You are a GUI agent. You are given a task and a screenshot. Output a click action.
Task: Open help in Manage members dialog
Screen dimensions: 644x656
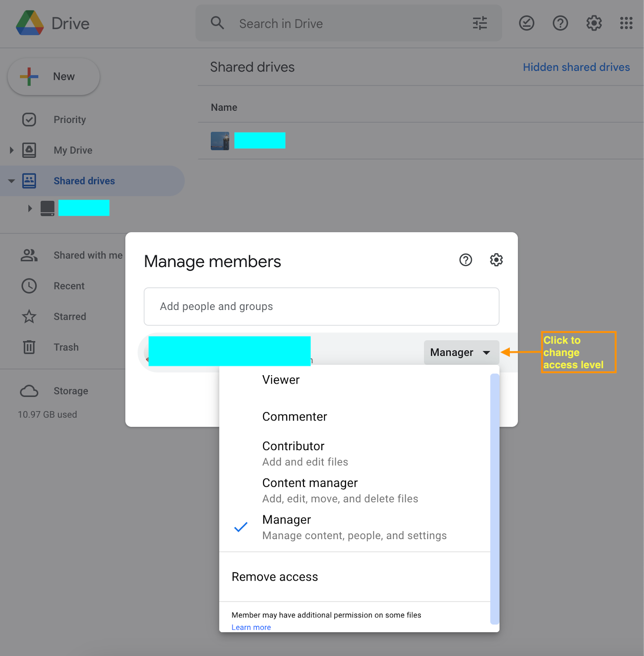466,260
